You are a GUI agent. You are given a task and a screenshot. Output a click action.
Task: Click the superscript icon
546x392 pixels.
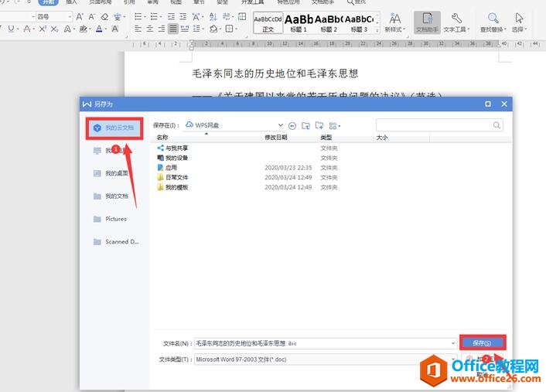[x=42, y=29]
